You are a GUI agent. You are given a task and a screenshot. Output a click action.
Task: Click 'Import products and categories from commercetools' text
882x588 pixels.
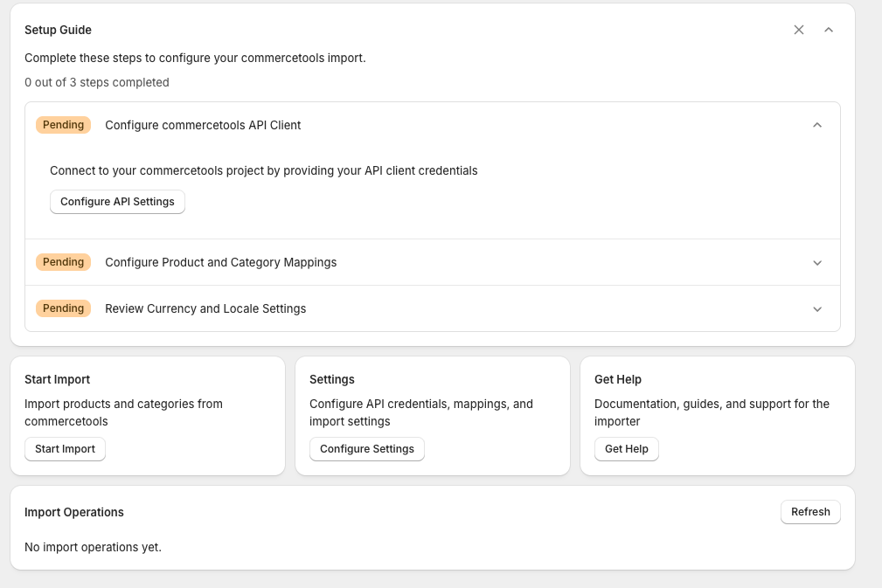(124, 412)
